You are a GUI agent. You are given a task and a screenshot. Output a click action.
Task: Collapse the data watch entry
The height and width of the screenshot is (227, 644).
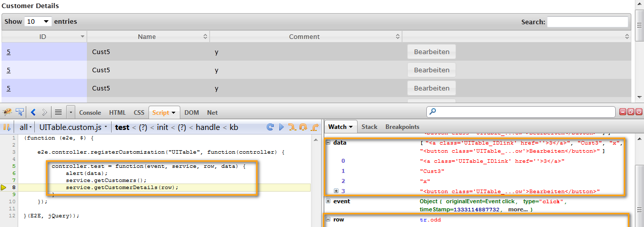click(x=328, y=143)
